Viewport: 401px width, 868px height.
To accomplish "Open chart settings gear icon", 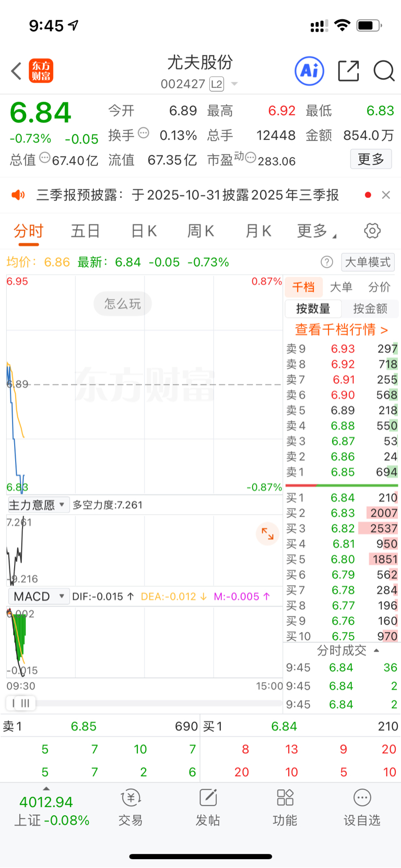I will pyautogui.click(x=372, y=231).
